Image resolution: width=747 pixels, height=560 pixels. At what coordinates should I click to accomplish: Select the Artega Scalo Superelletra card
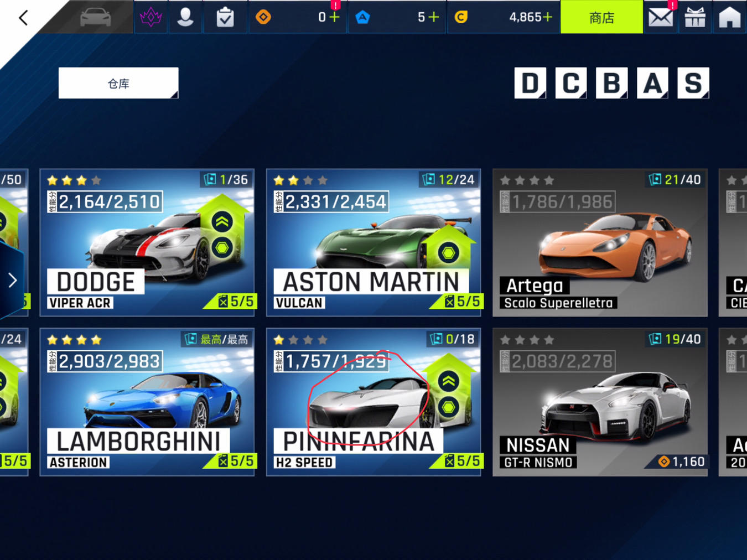[x=600, y=242]
